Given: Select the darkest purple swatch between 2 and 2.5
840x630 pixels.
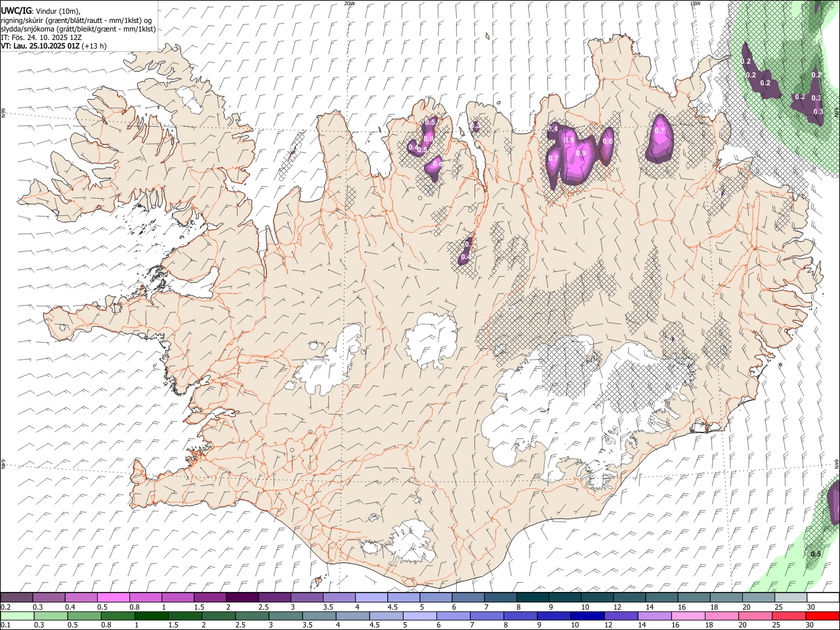Looking at the screenshot, I should click(242, 598).
